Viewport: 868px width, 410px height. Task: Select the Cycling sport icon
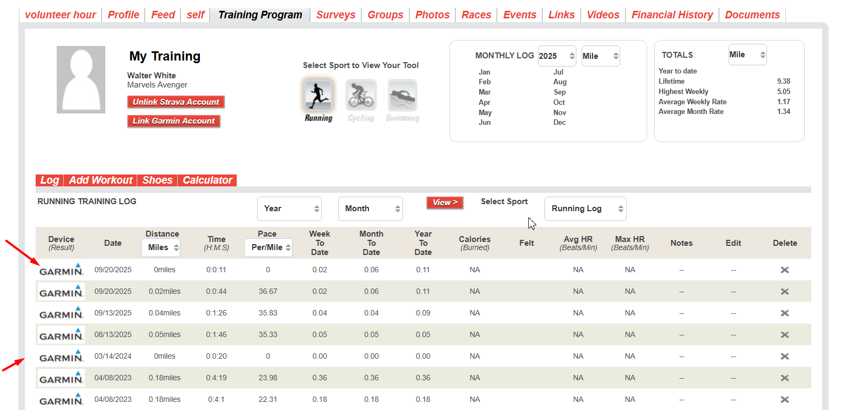361,96
